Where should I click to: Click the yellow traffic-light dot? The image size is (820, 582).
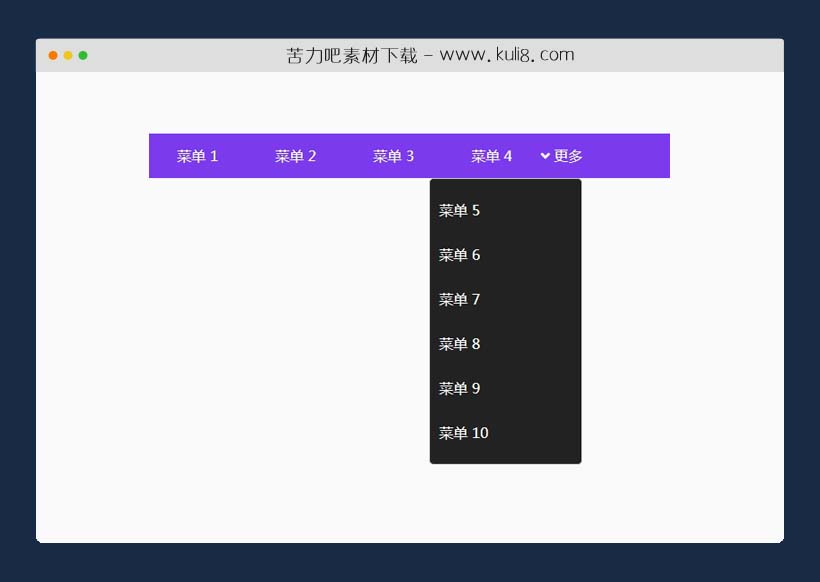click(68, 56)
